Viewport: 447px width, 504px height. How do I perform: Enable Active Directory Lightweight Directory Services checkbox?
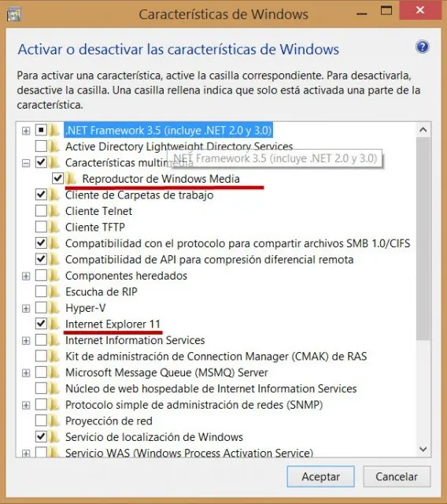41,146
